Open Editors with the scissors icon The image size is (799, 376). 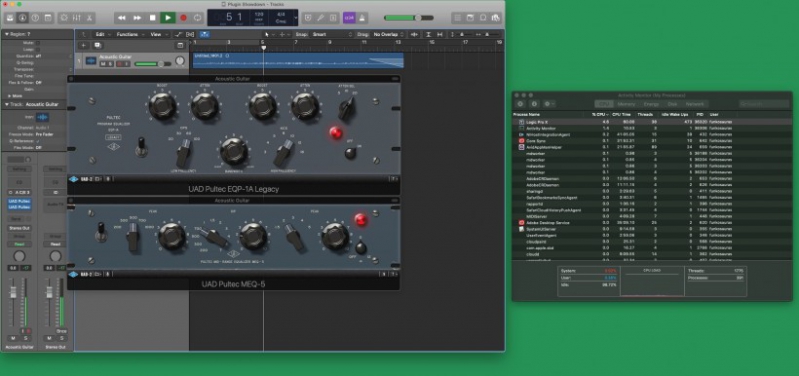89,18
